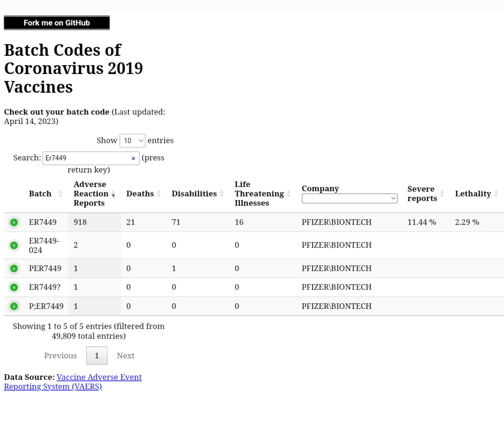Screen dimensions: 504x423
Task: Select page 1 in pagination
Action: pos(97,356)
